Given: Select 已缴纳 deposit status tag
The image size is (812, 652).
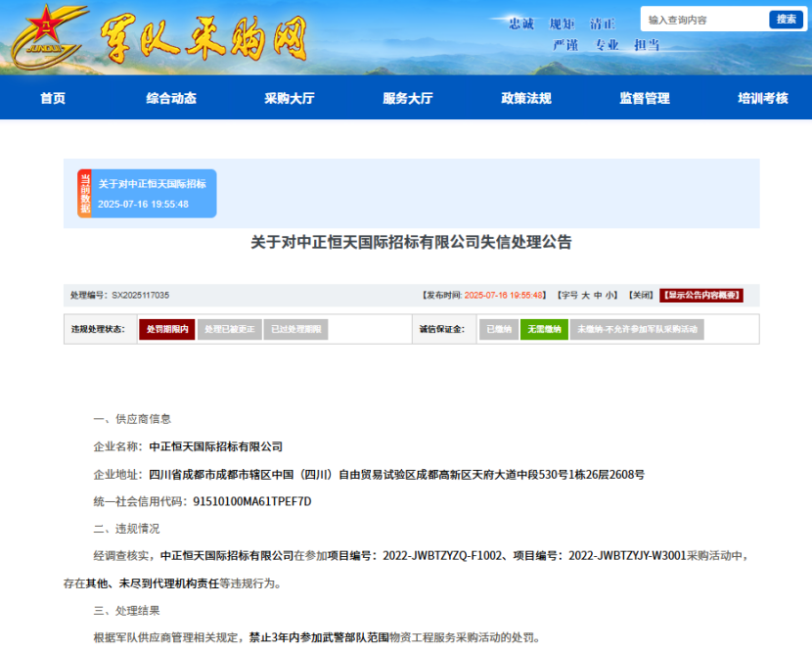Looking at the screenshot, I should (498, 330).
